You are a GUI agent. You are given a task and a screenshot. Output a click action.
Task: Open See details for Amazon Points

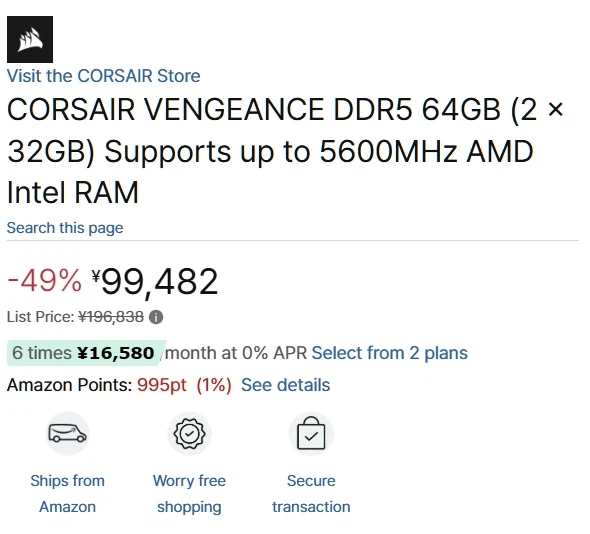pyautogui.click(x=286, y=385)
